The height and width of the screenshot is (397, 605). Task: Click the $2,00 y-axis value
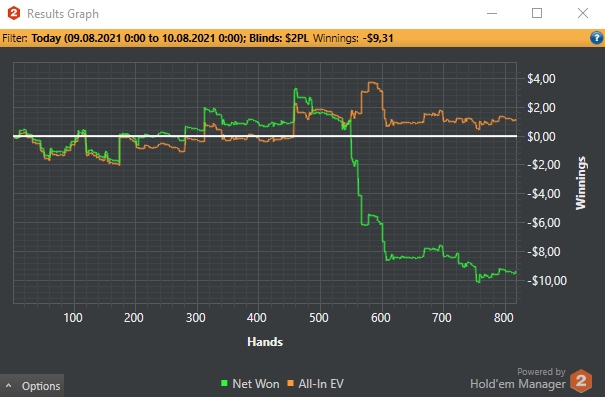pyautogui.click(x=541, y=108)
